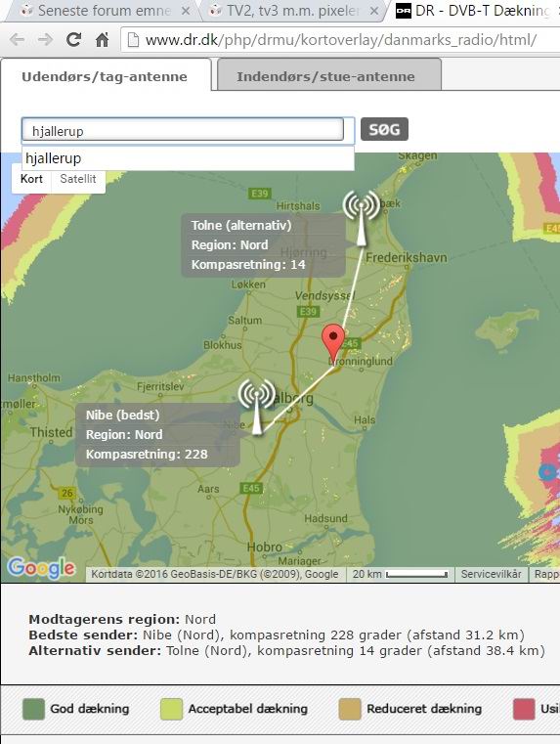Click the Hirtshals town label on map

tap(298, 206)
